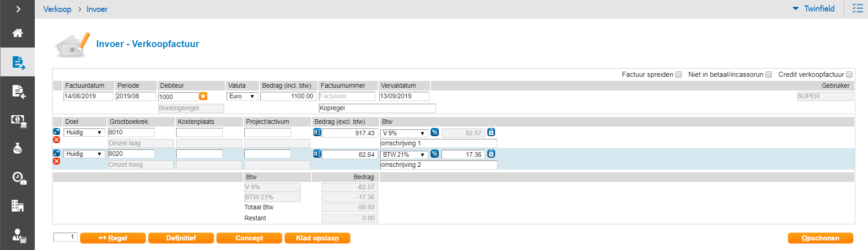Click the Definitief button
This screenshot has height=250, width=868.
[x=181, y=238]
